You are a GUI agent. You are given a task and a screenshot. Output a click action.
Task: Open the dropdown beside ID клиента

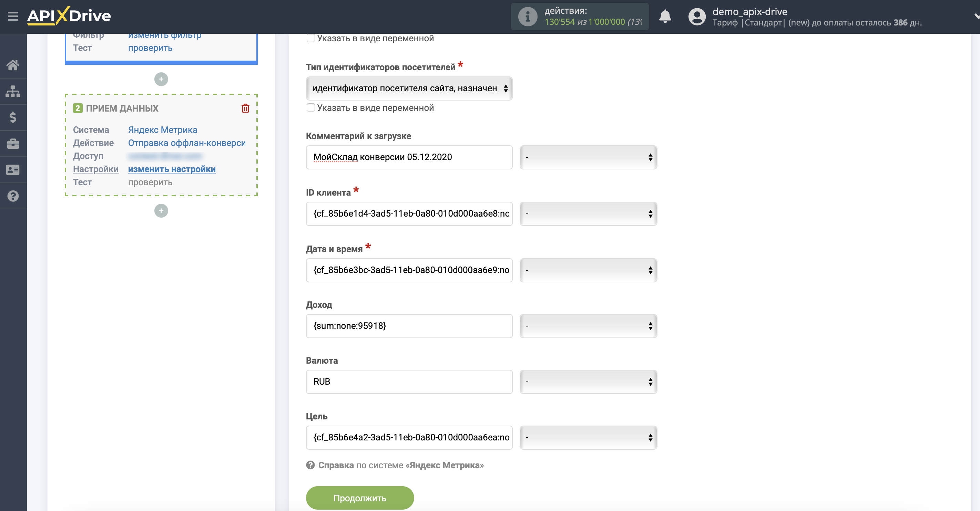coord(588,214)
